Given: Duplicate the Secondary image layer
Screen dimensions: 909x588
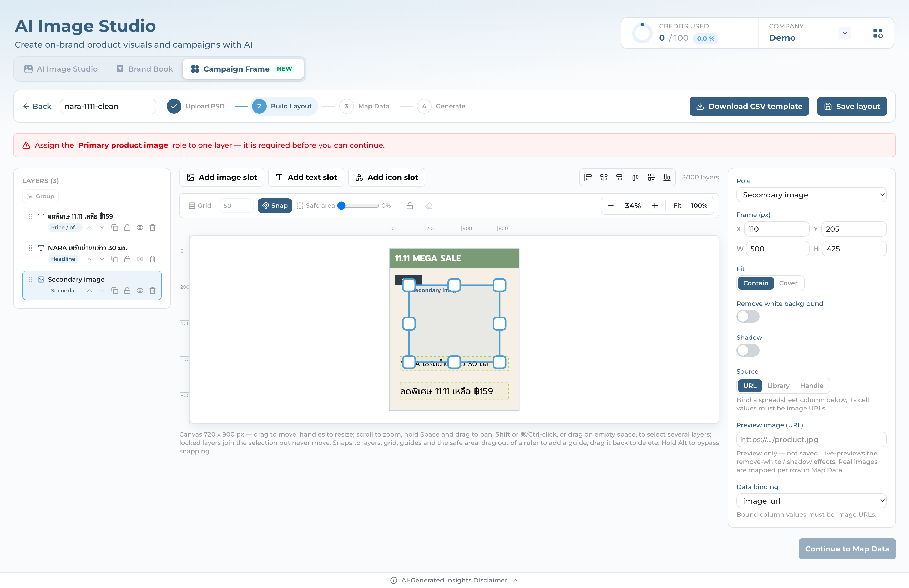Looking at the screenshot, I should point(114,291).
